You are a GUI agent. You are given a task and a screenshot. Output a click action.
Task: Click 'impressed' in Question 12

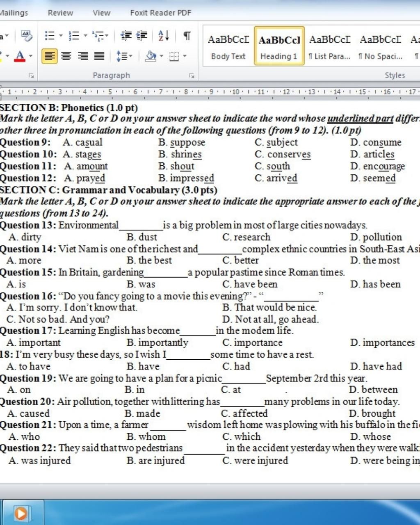pyautogui.click(x=192, y=178)
